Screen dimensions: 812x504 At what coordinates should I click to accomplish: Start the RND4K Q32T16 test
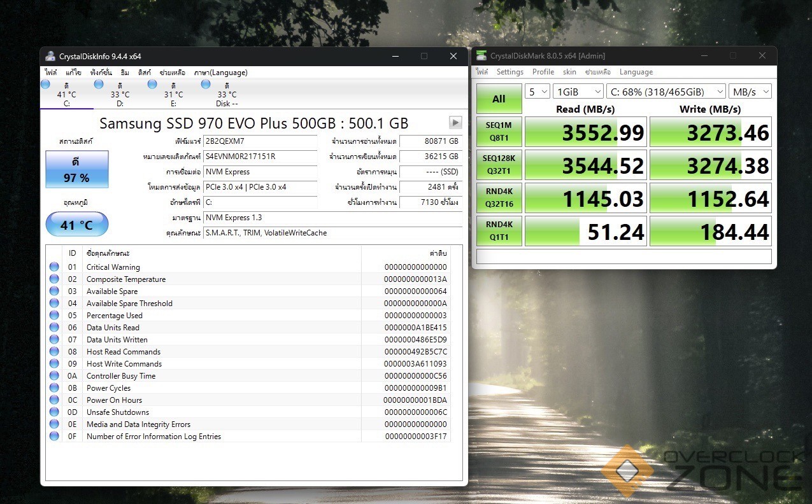pos(499,198)
